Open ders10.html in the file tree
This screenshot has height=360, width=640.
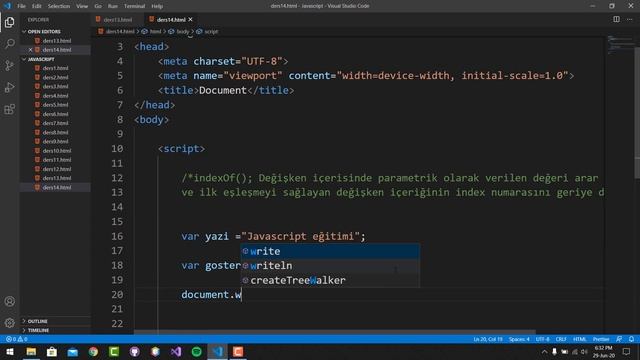point(56,151)
